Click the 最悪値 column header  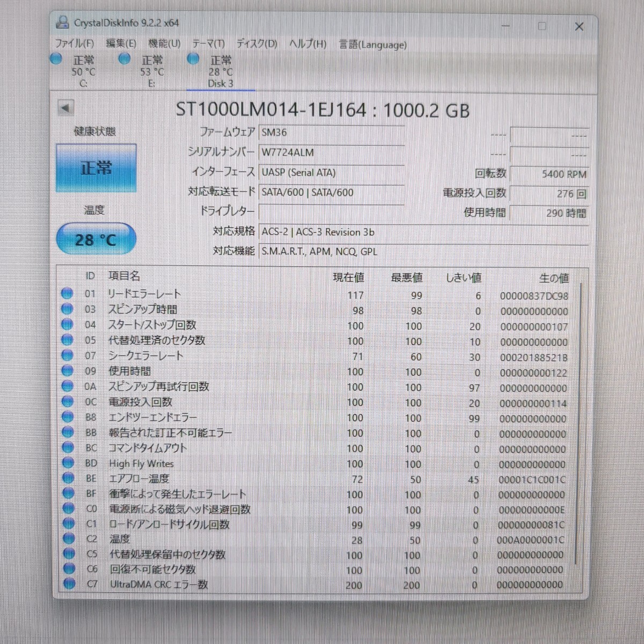coord(406,277)
